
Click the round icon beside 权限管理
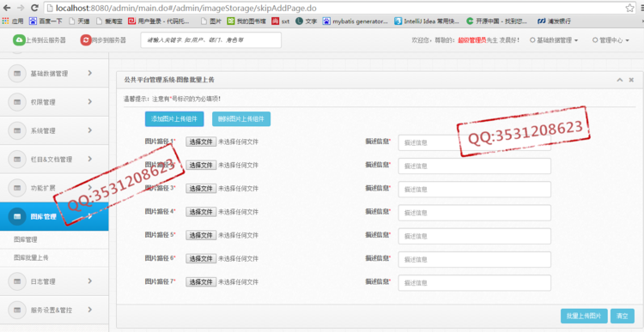tap(17, 102)
